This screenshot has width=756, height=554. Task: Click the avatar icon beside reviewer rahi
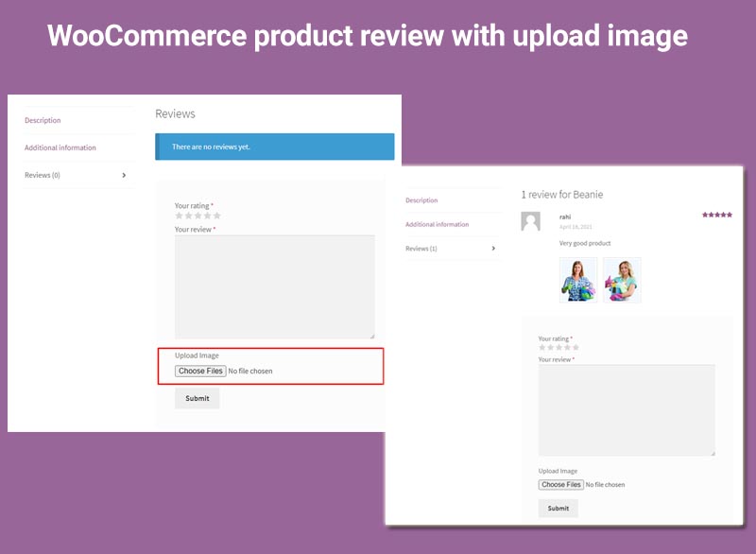point(531,221)
